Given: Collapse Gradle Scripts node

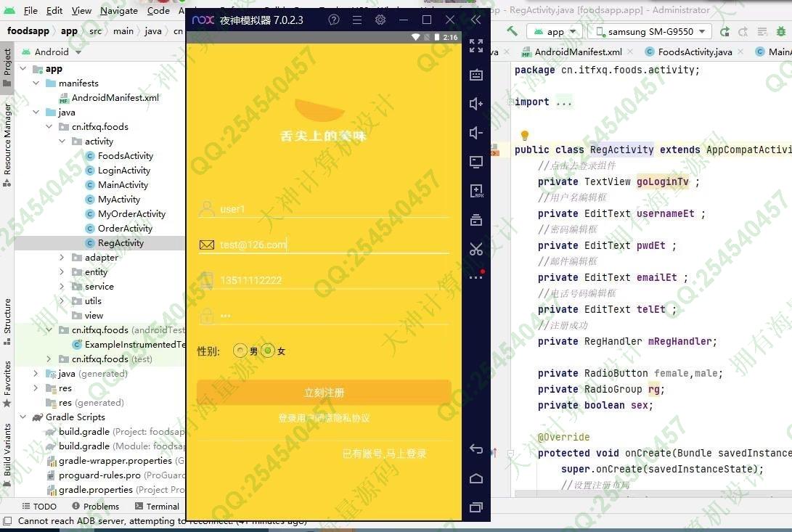Looking at the screenshot, I should tap(23, 417).
